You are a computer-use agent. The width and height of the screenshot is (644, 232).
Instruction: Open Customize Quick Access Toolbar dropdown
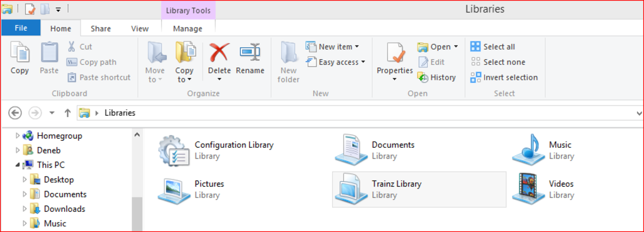point(58,9)
